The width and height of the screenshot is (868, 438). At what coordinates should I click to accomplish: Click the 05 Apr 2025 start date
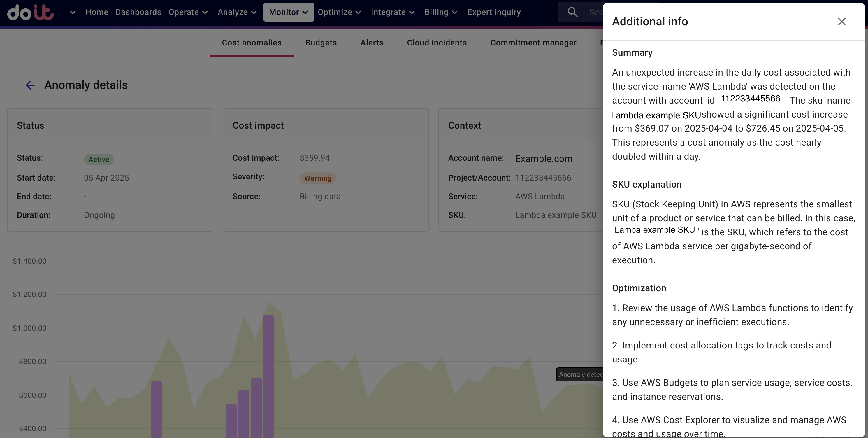click(106, 178)
